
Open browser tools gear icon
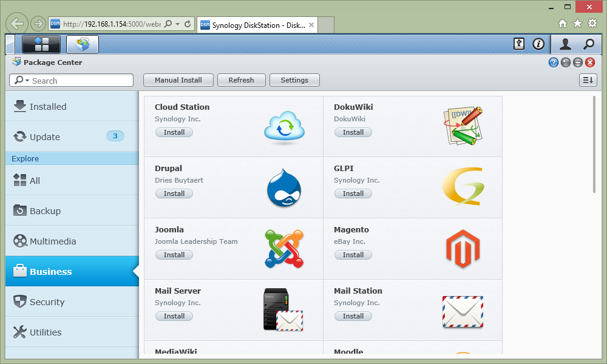click(x=592, y=23)
